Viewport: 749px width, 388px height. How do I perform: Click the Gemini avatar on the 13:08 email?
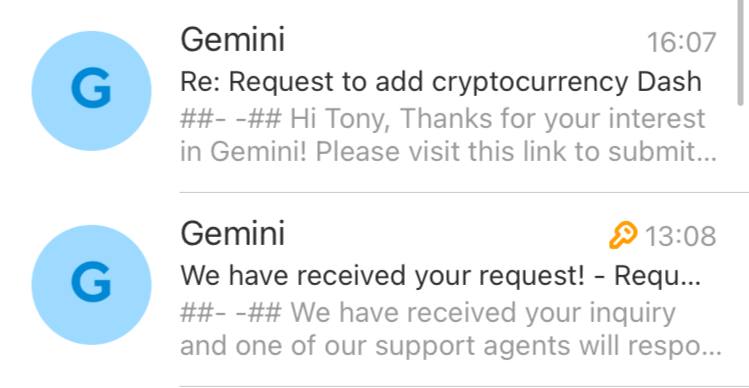91,284
